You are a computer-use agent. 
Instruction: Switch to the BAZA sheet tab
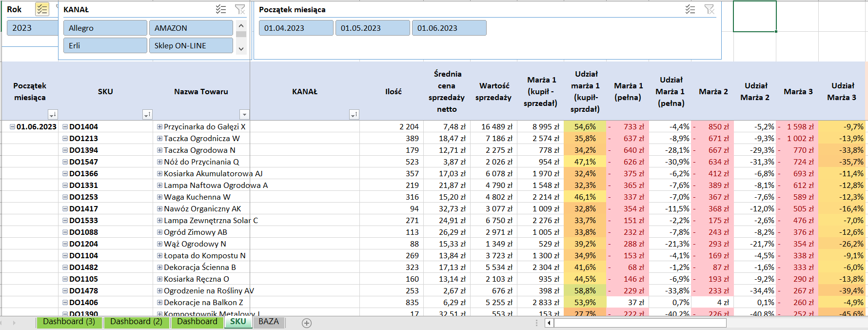[x=269, y=322]
